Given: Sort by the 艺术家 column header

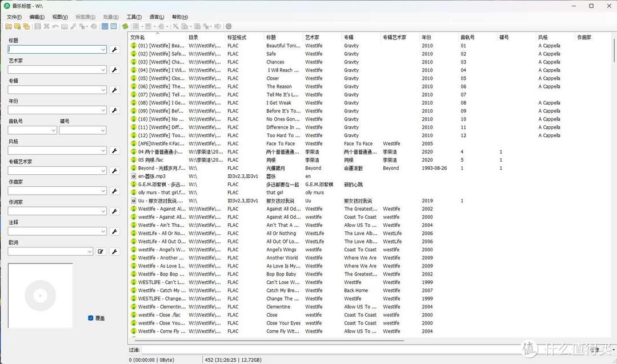Looking at the screenshot, I should click(x=312, y=37).
